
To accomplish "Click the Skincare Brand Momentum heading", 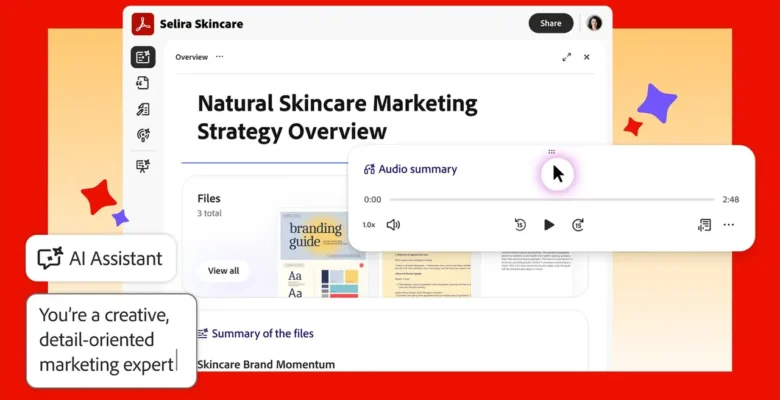I will click(x=266, y=365).
